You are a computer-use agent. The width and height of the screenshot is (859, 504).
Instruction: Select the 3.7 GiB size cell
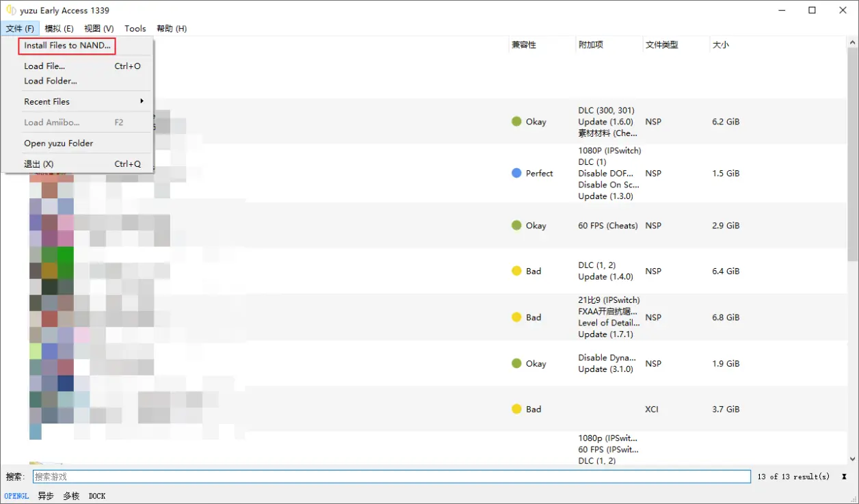pos(726,409)
